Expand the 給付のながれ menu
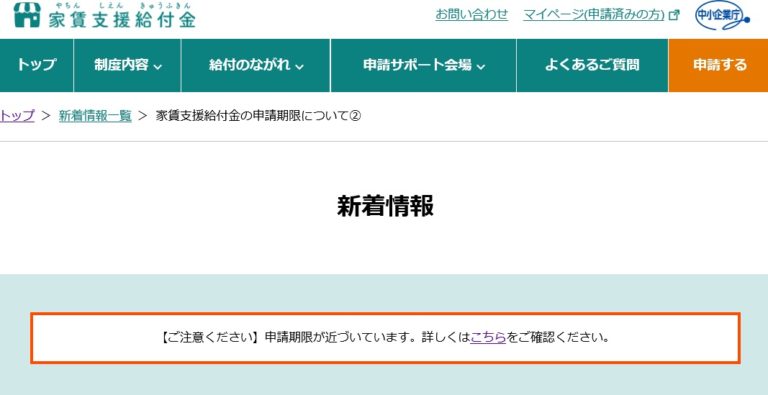The image size is (768, 395). point(256,65)
